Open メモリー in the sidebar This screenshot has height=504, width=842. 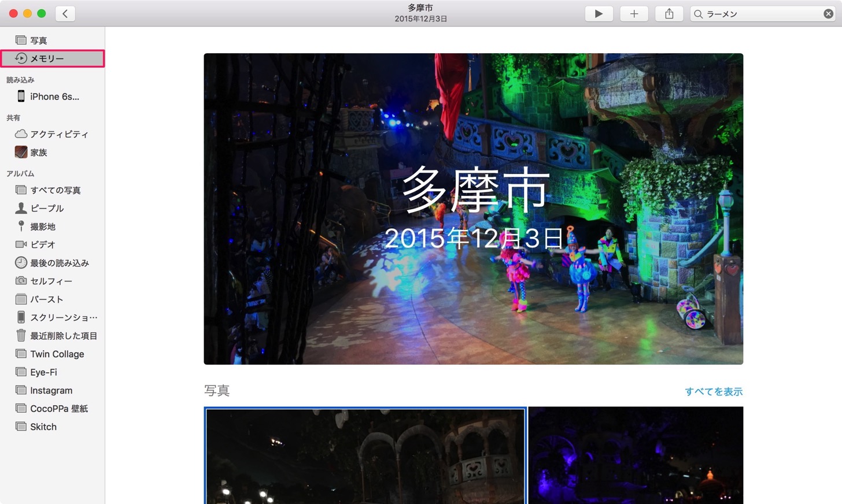pyautogui.click(x=52, y=58)
